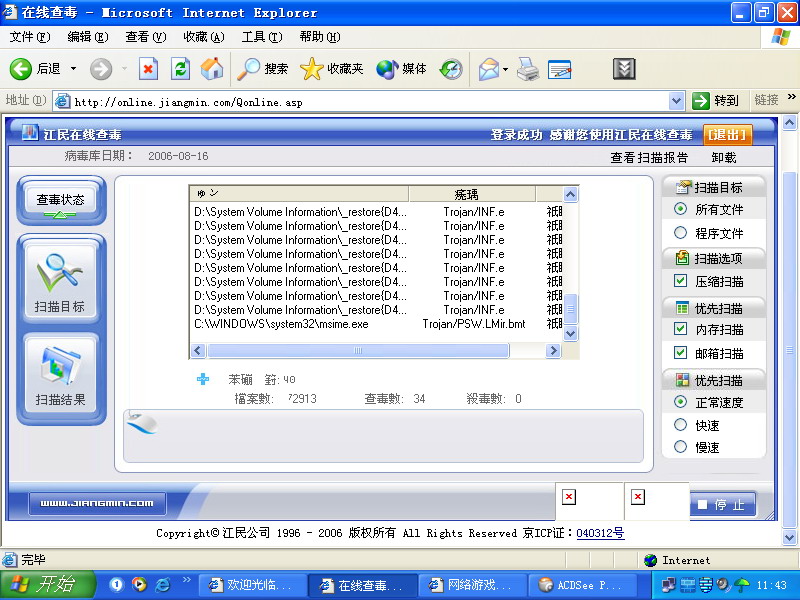
Task: Click the Forward arrow icon
Action: click(x=101, y=69)
